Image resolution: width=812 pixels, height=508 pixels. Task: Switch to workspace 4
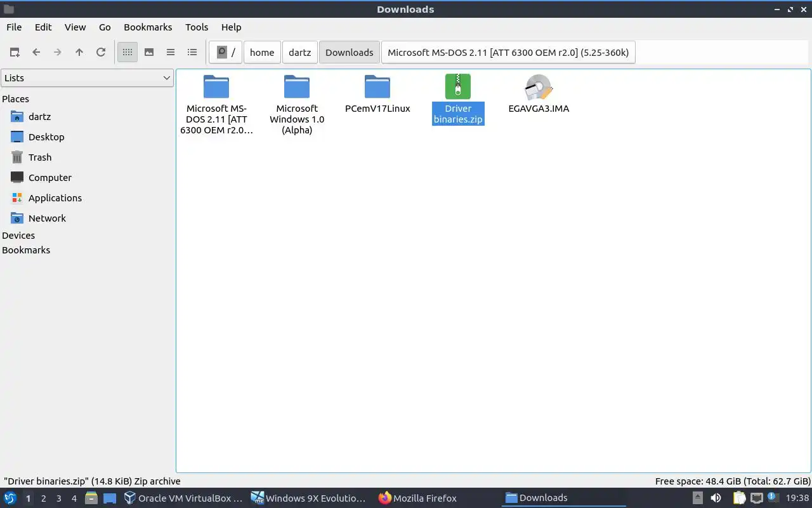[74, 498]
